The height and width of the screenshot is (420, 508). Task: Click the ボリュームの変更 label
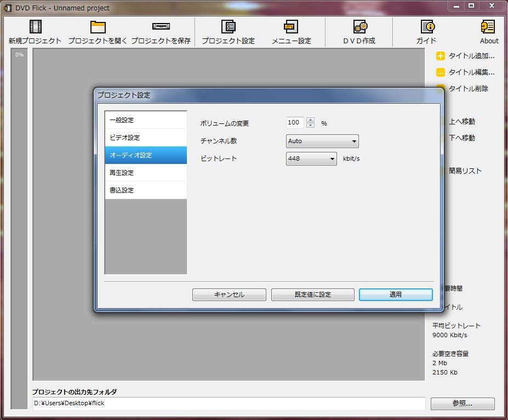(x=225, y=123)
